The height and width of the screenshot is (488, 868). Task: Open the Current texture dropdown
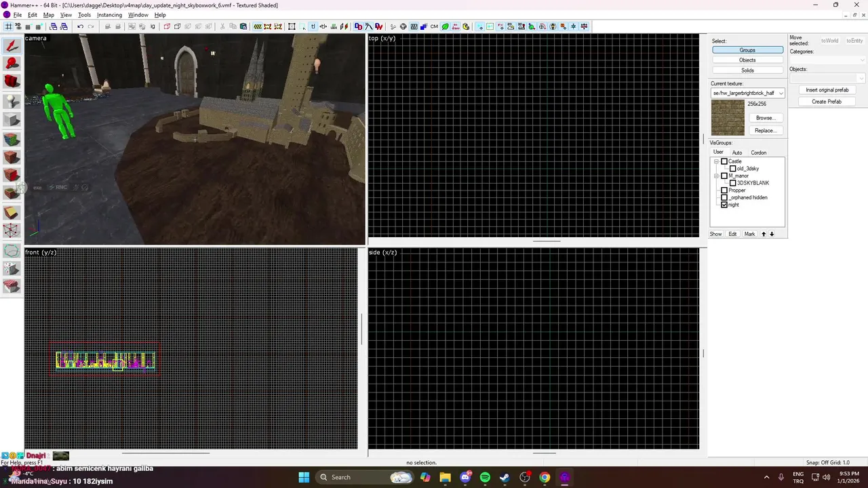coord(748,93)
